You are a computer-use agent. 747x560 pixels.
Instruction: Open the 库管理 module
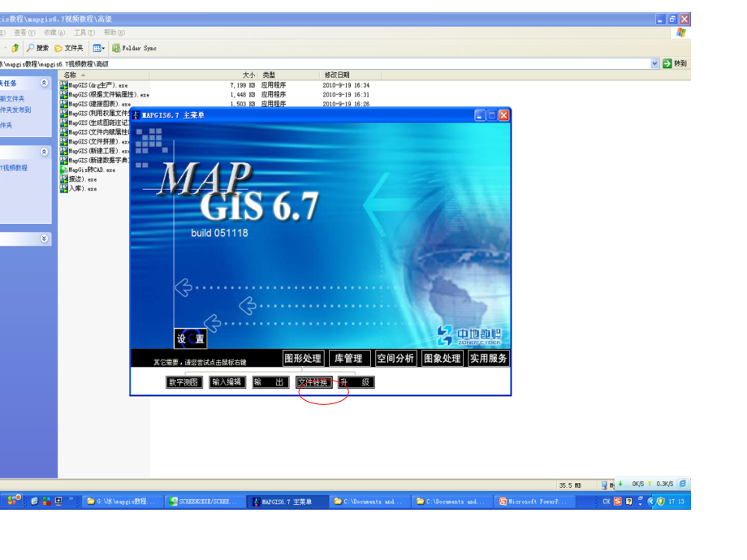coord(348,359)
